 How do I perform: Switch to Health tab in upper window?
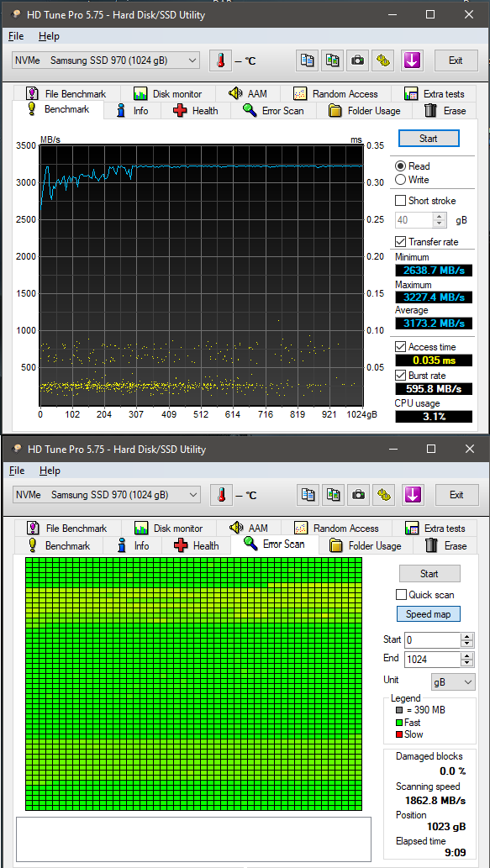[x=196, y=111]
